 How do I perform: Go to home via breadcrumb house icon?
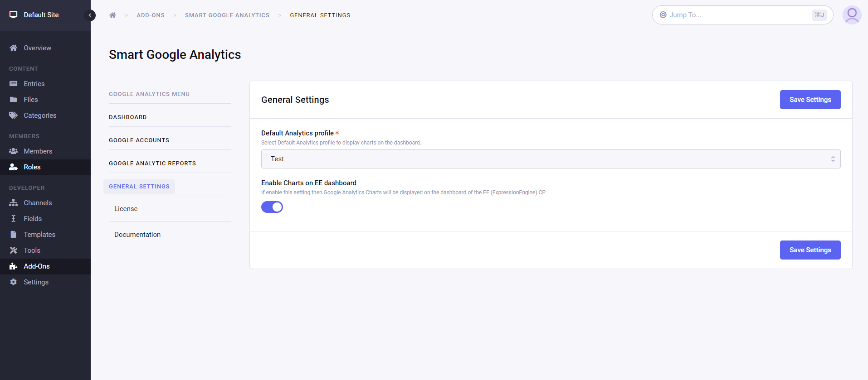tap(112, 15)
